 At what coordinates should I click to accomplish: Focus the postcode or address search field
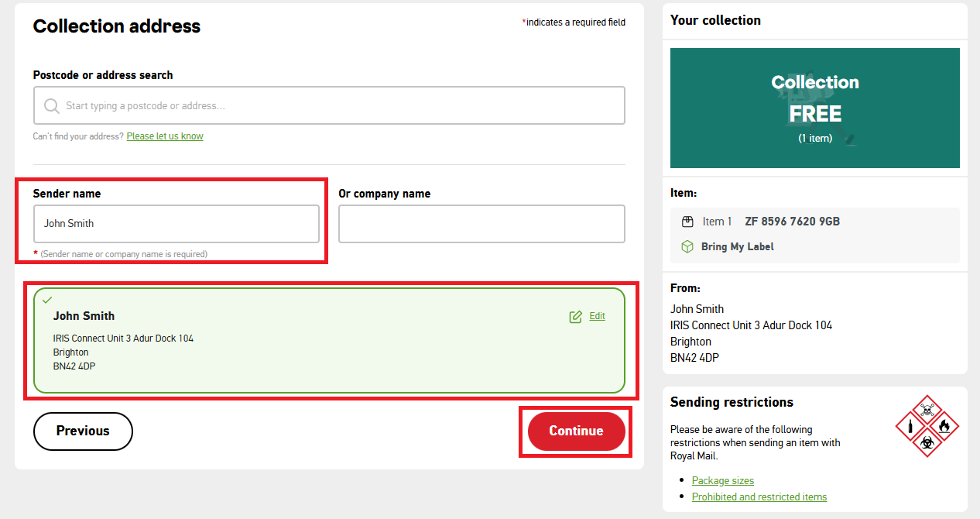[x=341, y=106]
